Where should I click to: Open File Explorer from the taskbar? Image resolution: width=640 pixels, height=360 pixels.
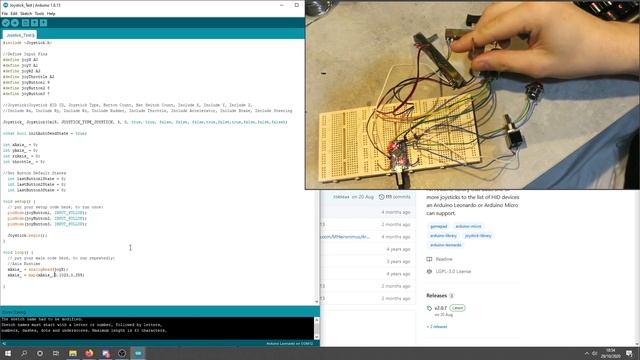point(73,353)
